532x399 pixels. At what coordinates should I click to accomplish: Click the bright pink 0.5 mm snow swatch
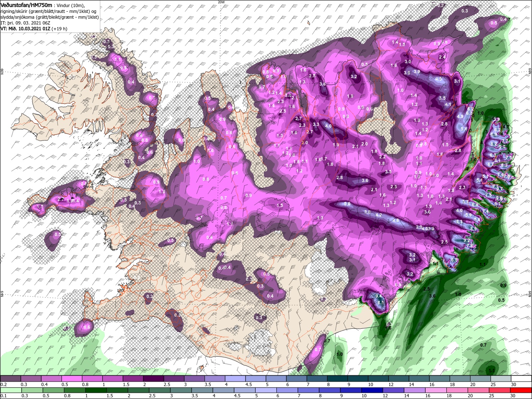[x=72, y=379]
